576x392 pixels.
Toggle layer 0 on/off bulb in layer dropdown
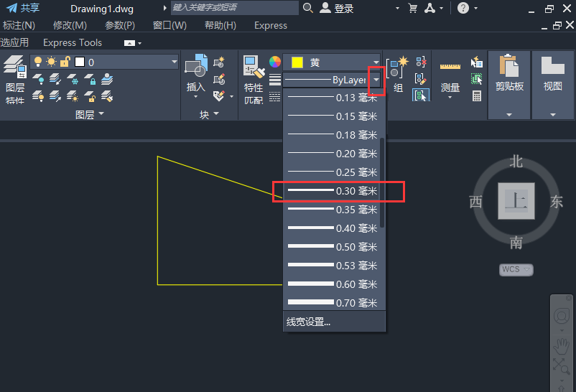pyautogui.click(x=38, y=62)
